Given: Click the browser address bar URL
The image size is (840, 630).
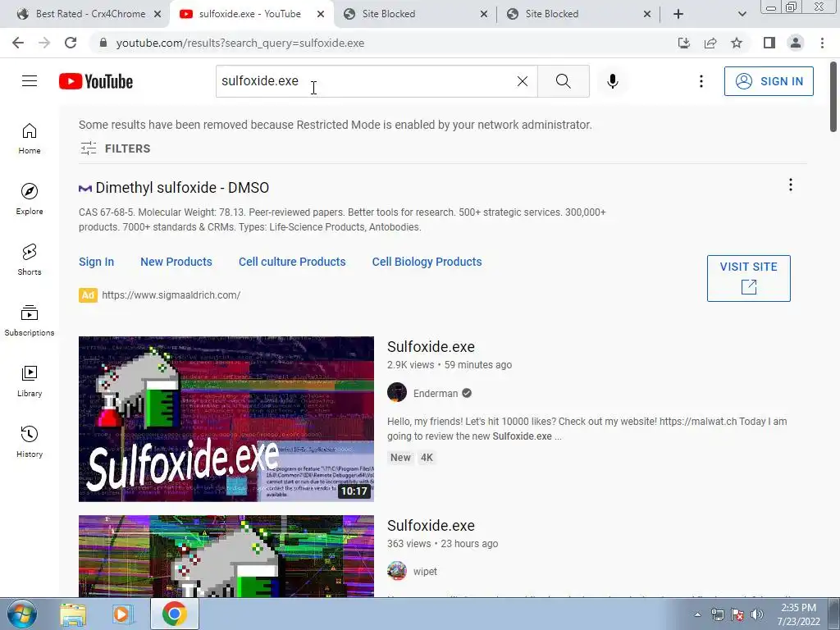Looking at the screenshot, I should click(x=240, y=43).
